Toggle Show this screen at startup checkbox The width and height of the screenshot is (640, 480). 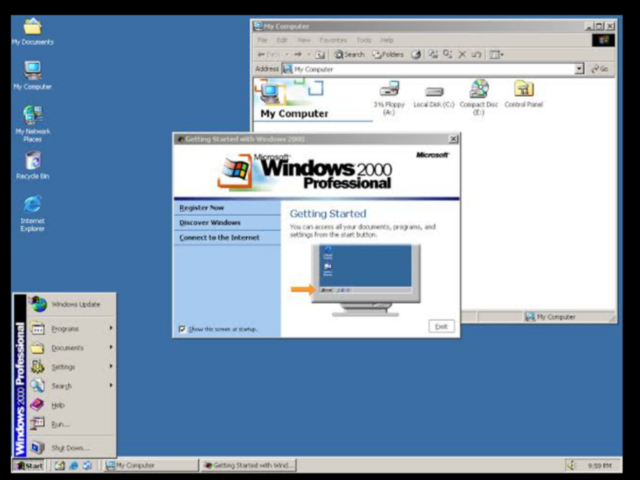[x=182, y=329]
